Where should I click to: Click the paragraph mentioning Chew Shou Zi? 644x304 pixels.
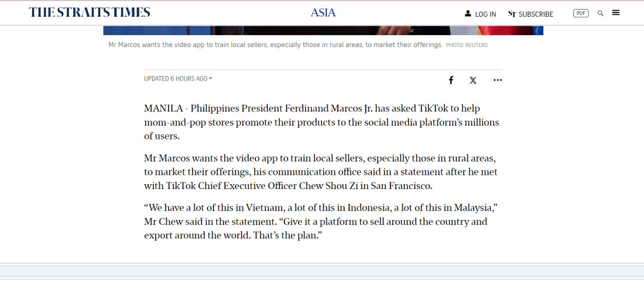321,172
